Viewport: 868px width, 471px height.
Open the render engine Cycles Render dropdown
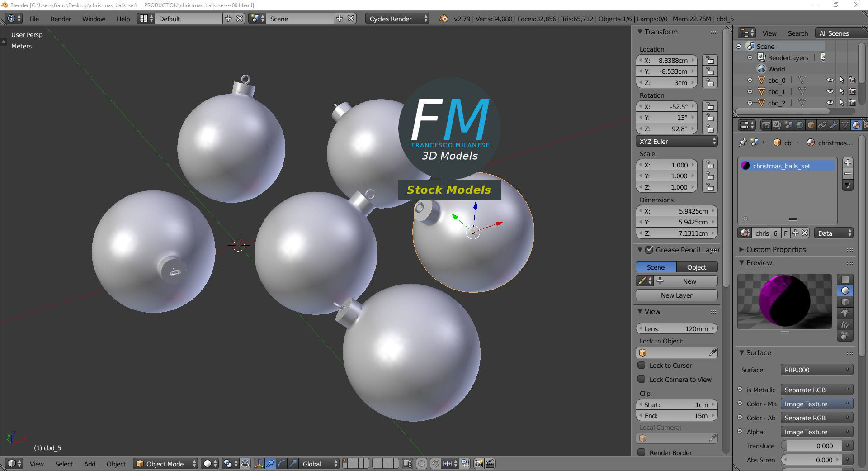(397, 19)
